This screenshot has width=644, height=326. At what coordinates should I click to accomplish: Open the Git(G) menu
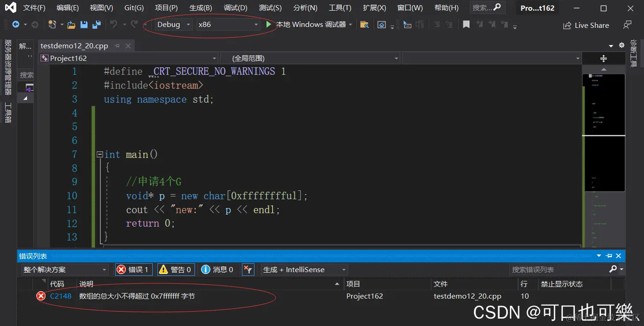pyautogui.click(x=134, y=8)
